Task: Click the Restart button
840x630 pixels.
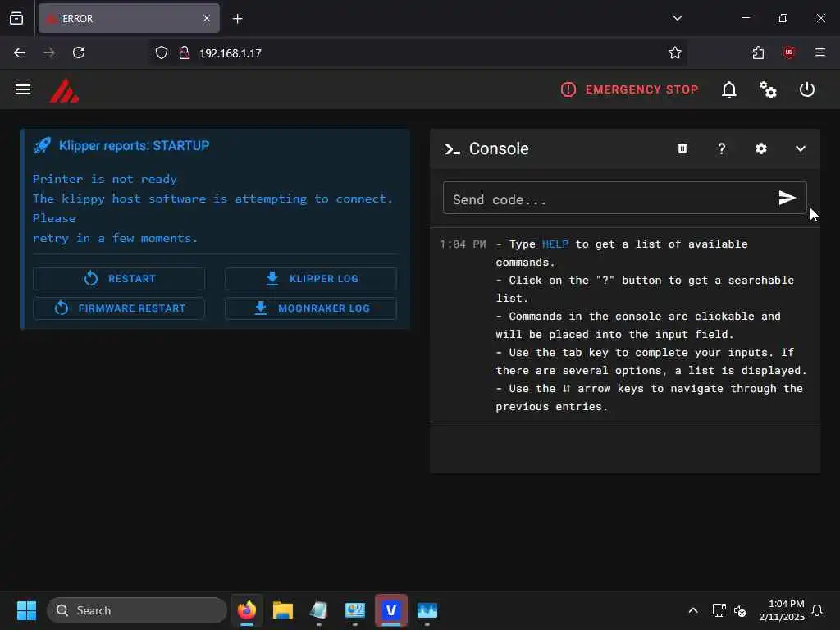Action: [x=119, y=279]
